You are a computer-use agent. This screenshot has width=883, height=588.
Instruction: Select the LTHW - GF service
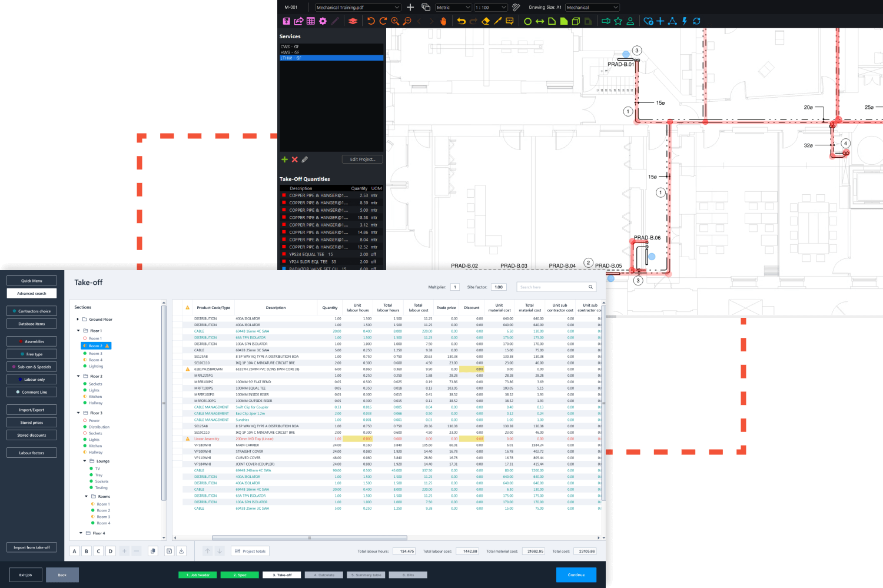pyautogui.click(x=331, y=58)
